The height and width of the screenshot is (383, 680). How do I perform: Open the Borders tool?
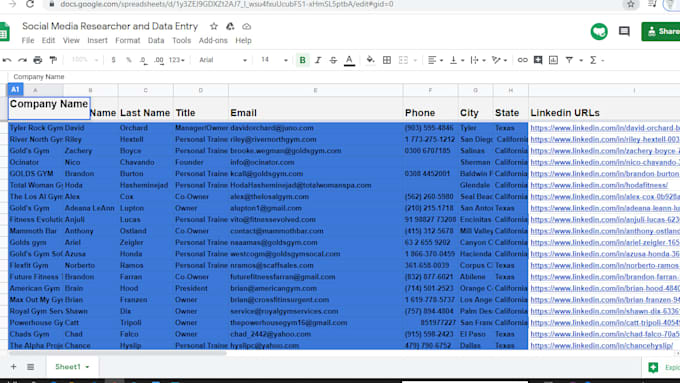387,60
